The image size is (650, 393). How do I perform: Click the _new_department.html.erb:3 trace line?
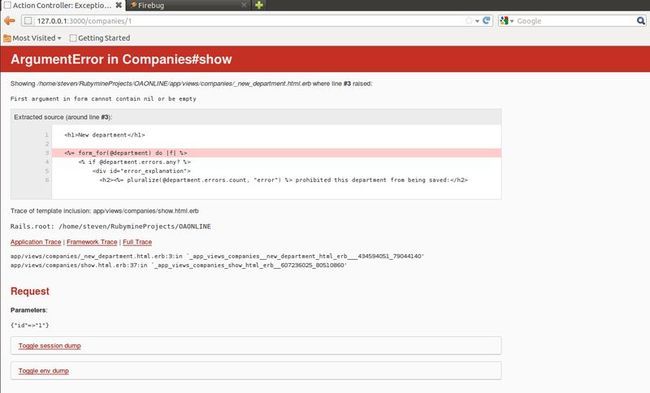click(x=217, y=256)
